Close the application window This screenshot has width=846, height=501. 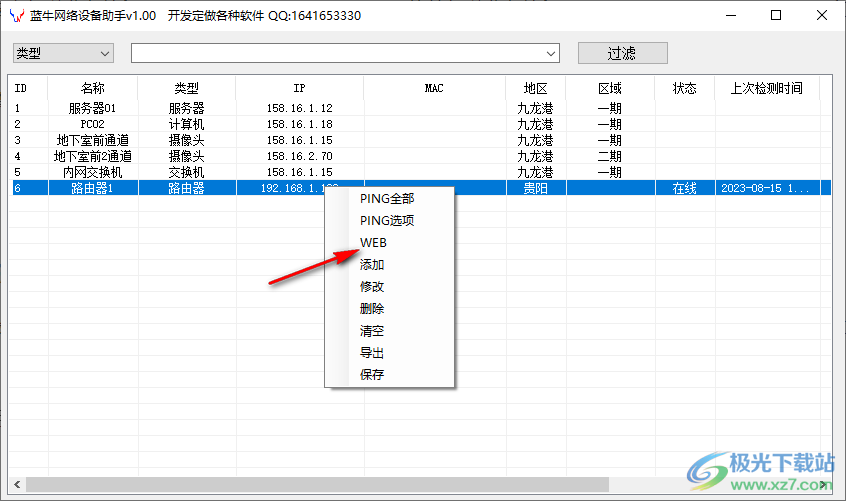pyautogui.click(x=822, y=15)
